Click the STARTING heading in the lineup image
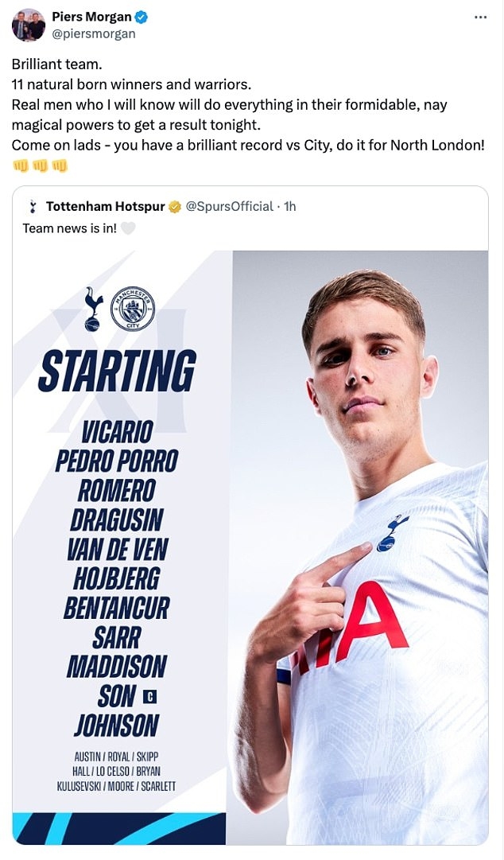 117,372
